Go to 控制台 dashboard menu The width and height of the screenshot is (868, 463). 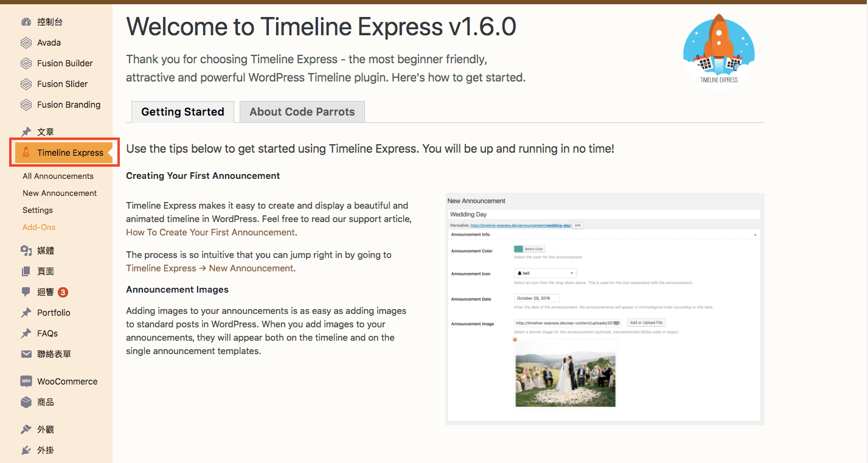tap(50, 22)
